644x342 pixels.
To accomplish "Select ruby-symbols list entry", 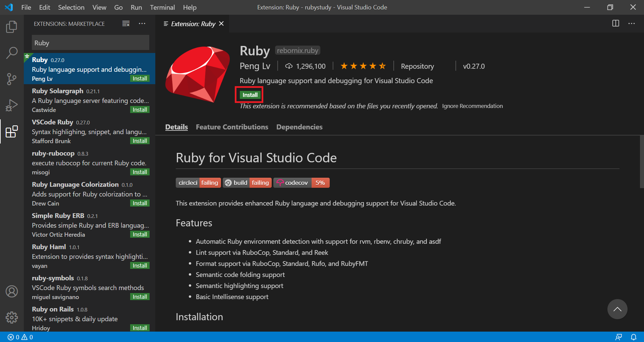I will click(90, 287).
